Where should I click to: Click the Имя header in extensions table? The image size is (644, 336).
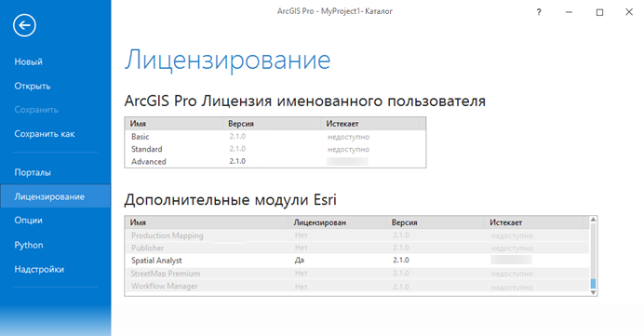coord(138,222)
